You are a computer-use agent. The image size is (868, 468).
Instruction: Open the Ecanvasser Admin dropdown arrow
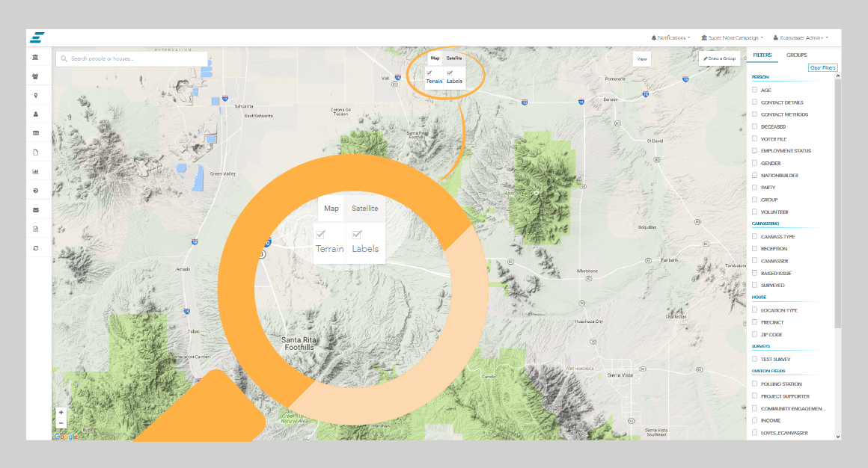(x=827, y=37)
